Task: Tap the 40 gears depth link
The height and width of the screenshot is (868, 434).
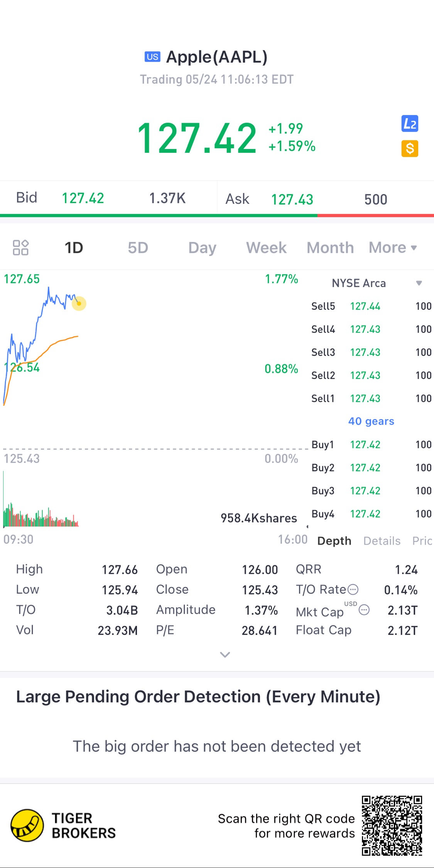Action: 371,421
